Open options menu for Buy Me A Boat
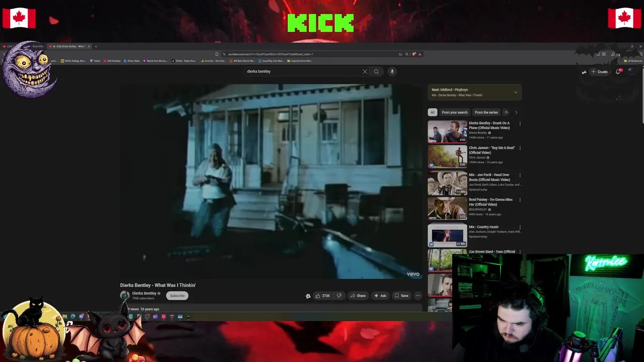Image resolution: width=644 pixels, height=362 pixels. pyautogui.click(x=520, y=148)
